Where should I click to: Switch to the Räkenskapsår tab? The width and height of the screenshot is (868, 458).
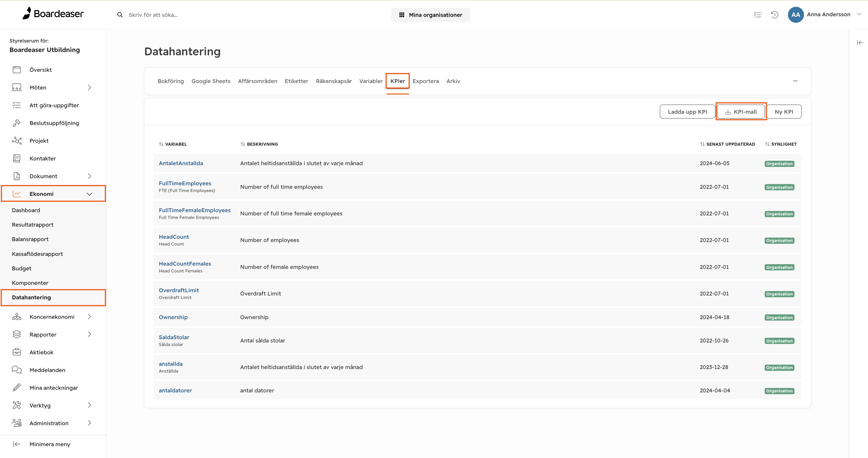pyautogui.click(x=334, y=81)
